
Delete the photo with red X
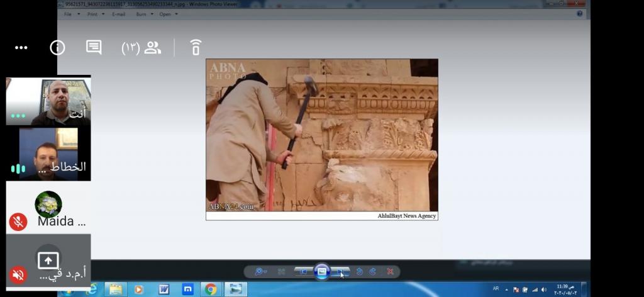(391, 272)
